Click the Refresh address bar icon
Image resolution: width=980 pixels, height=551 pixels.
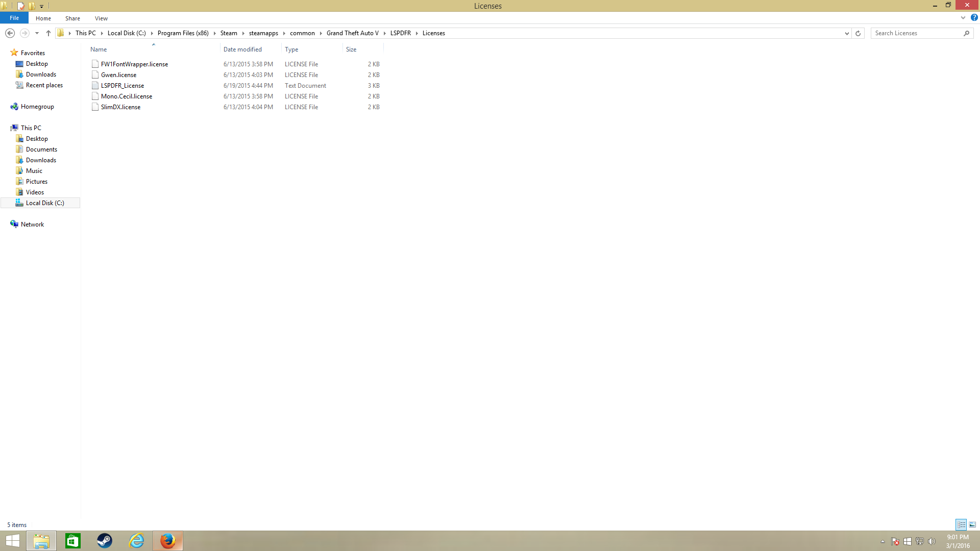858,33
